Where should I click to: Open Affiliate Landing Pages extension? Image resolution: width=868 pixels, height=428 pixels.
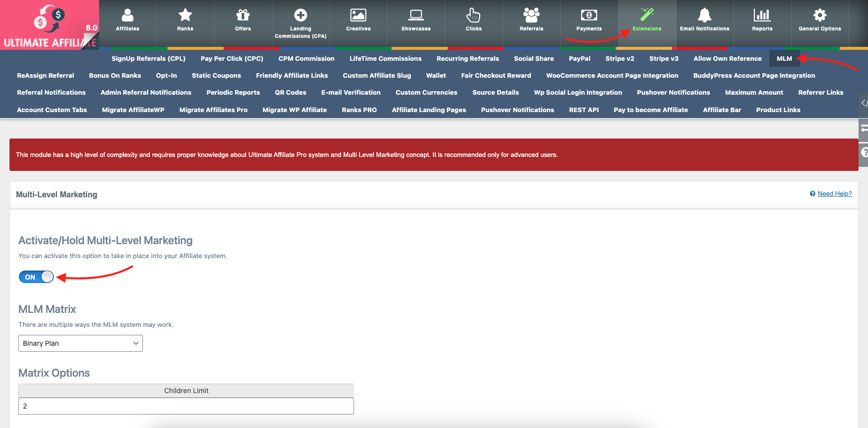tap(429, 110)
